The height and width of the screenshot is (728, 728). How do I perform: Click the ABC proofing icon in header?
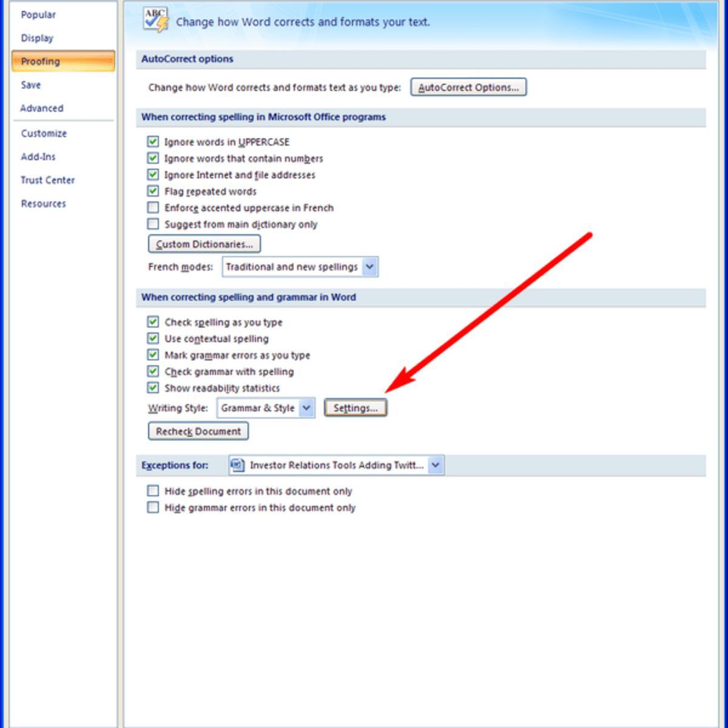155,19
